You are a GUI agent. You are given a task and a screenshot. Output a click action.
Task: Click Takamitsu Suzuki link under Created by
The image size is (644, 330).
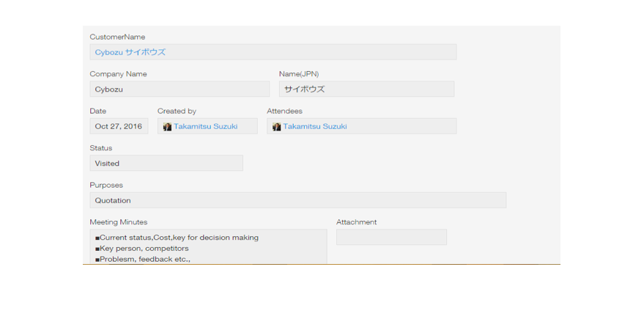click(205, 126)
